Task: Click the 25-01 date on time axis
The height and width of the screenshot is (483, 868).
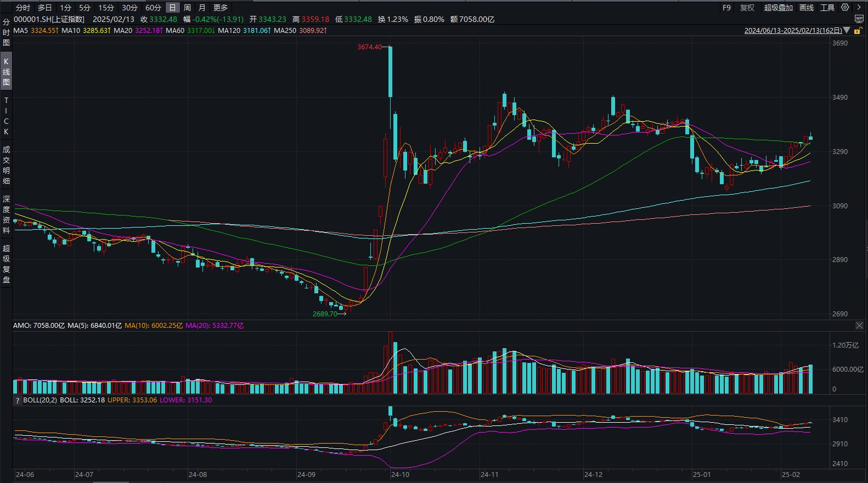Action: (702, 475)
